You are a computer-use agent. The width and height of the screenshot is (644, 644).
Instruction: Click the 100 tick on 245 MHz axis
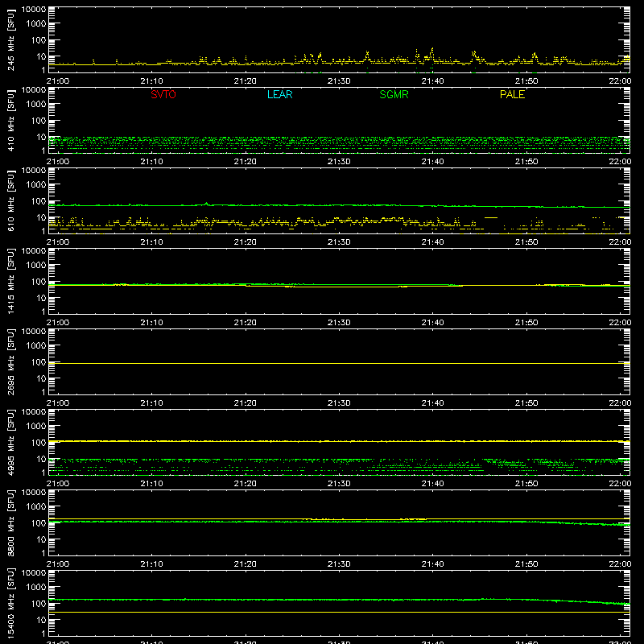coord(39,40)
